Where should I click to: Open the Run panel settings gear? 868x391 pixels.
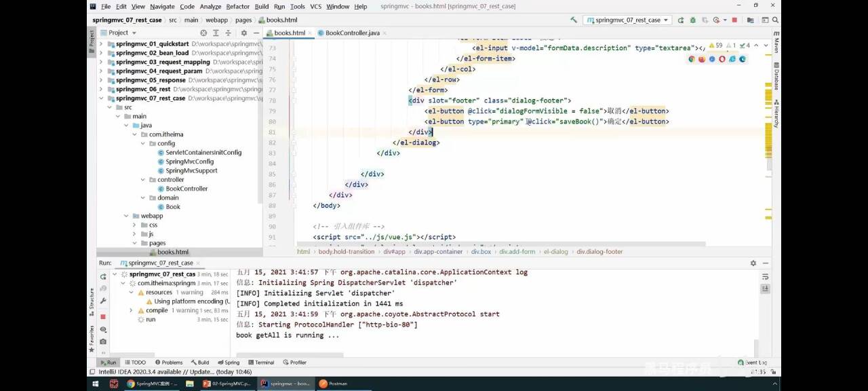pyautogui.click(x=753, y=263)
